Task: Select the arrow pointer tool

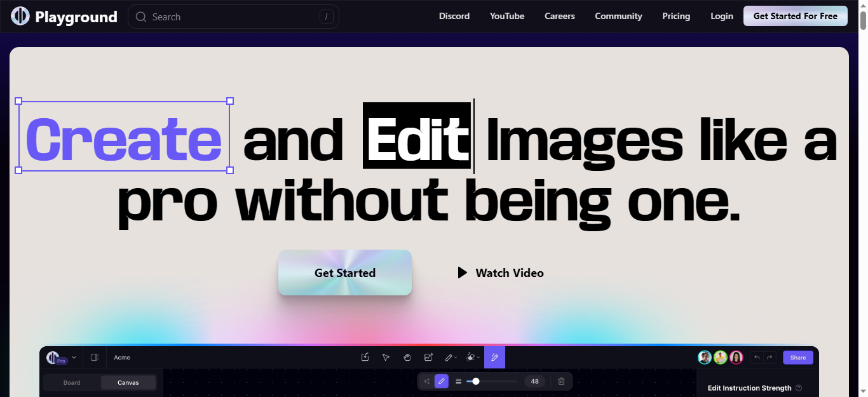Action: pyautogui.click(x=386, y=358)
